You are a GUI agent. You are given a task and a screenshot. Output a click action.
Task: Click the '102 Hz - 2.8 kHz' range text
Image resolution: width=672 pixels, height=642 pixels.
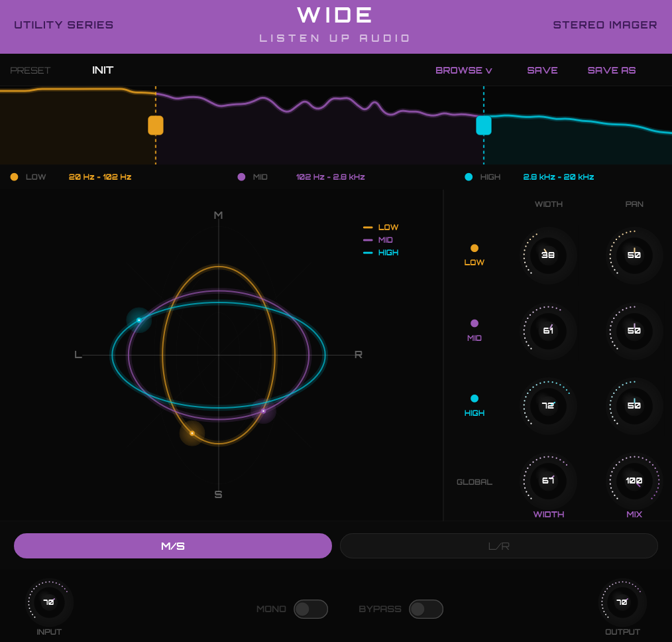click(x=331, y=177)
